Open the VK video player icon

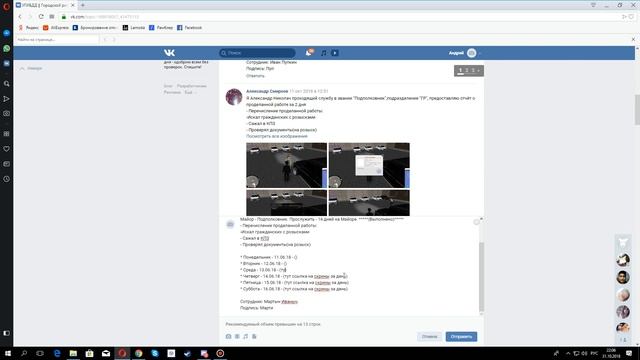click(335, 53)
